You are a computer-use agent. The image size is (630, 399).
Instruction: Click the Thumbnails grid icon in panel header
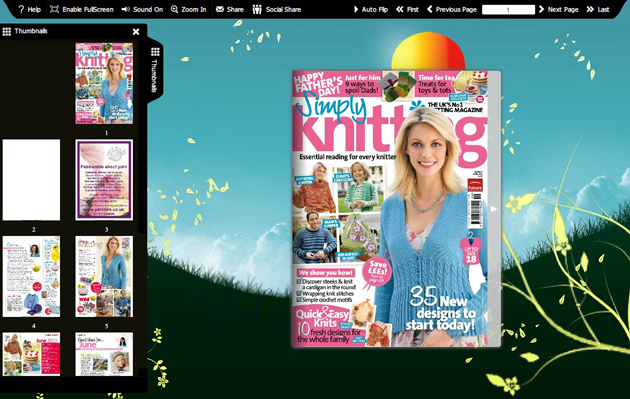pyautogui.click(x=7, y=31)
